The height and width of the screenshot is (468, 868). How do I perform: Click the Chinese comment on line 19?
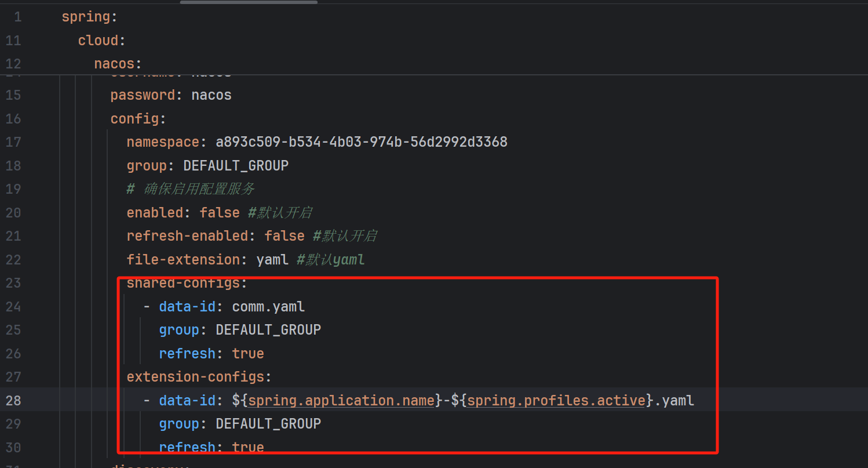[x=191, y=188]
